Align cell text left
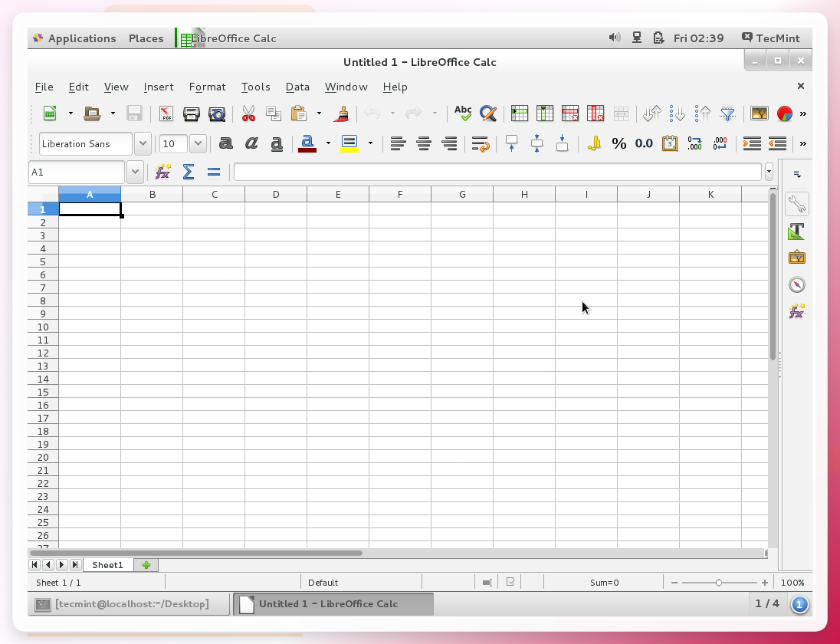Viewport: 840px width, 644px height. tap(398, 143)
